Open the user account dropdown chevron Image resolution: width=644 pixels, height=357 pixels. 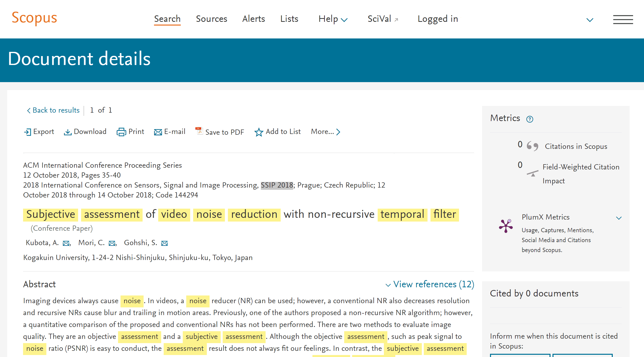point(590,20)
